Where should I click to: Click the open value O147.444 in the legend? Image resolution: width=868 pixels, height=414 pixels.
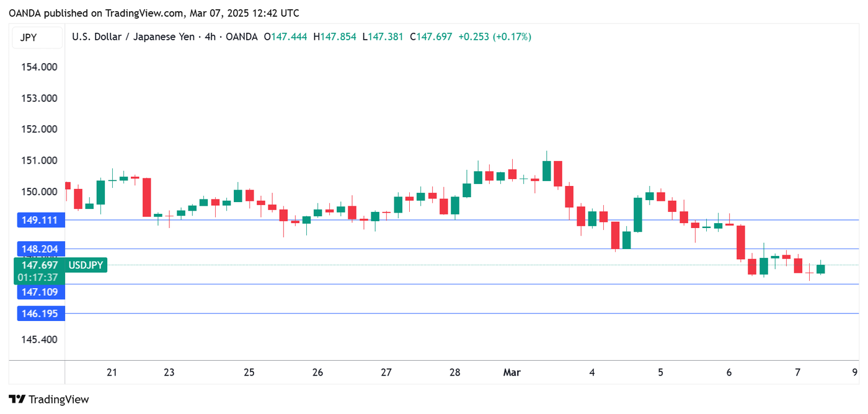point(285,37)
